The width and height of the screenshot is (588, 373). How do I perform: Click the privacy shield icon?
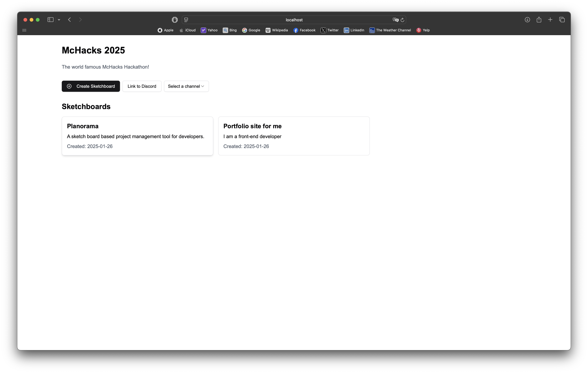[175, 20]
